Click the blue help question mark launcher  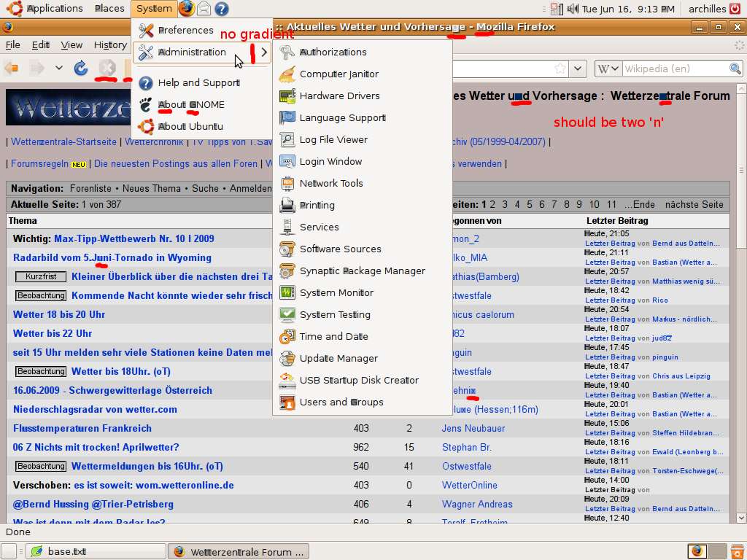[x=222, y=9]
